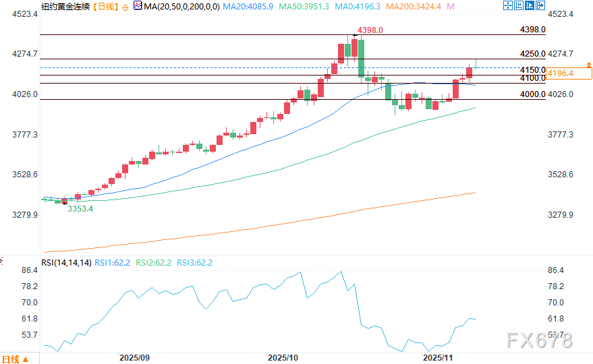Viewport: 593px width, 364px height.
Task: Click the M icon after MA200 value
Action: coord(451,6)
